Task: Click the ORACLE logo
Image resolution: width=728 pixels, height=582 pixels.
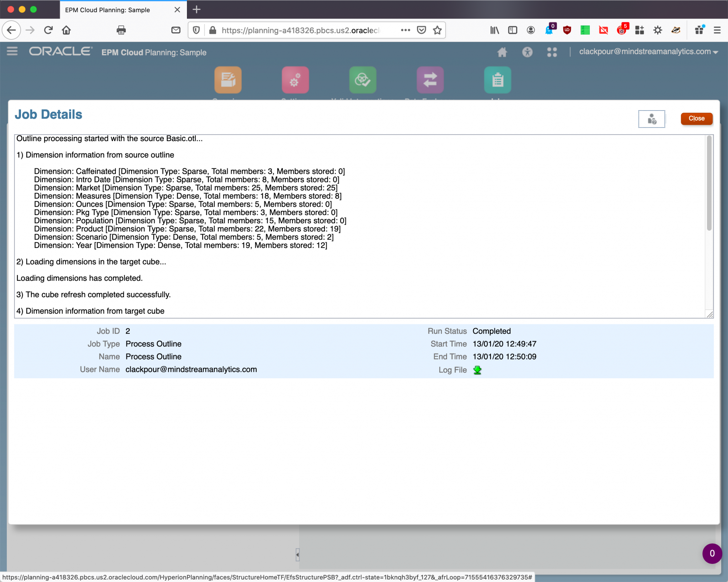Action: coord(61,52)
